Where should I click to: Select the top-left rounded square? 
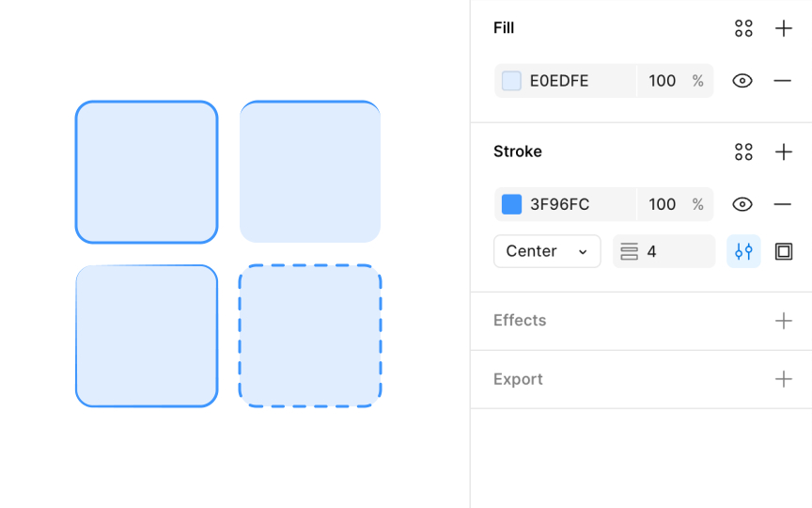coord(147,172)
